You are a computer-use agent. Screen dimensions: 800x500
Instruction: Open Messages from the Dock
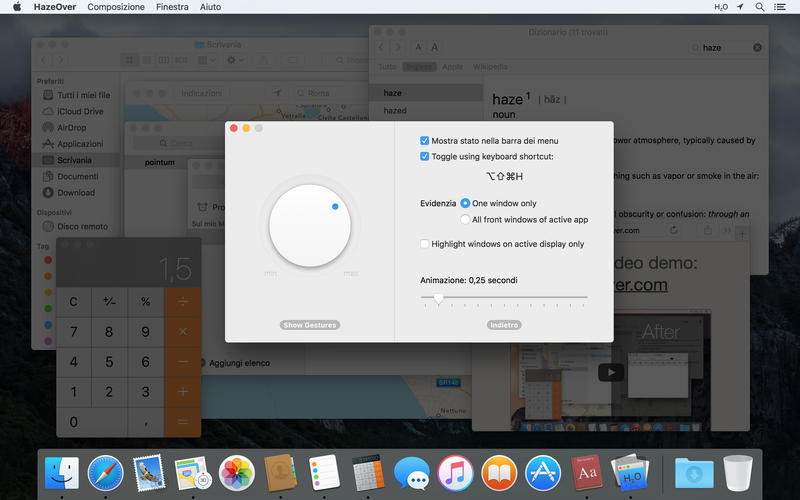click(x=412, y=474)
